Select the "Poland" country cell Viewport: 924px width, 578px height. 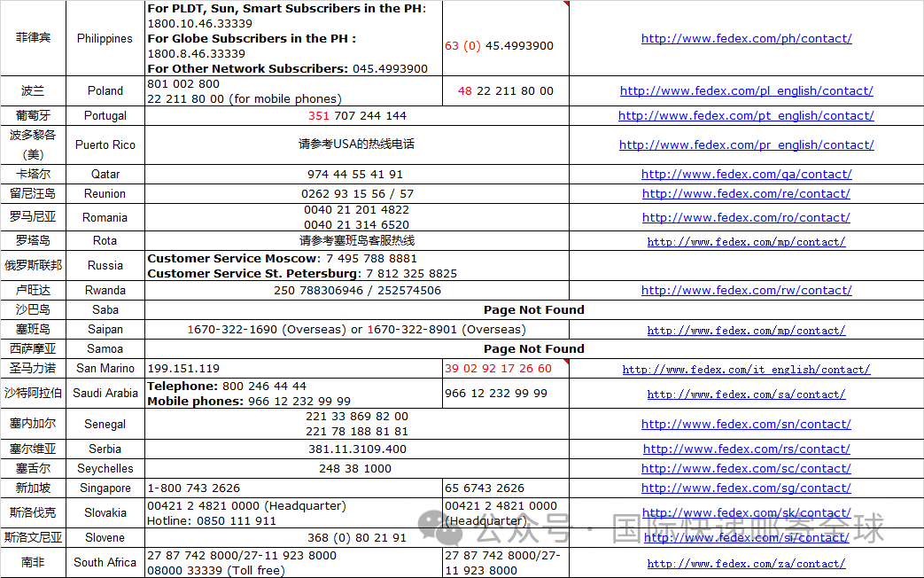coord(105,90)
